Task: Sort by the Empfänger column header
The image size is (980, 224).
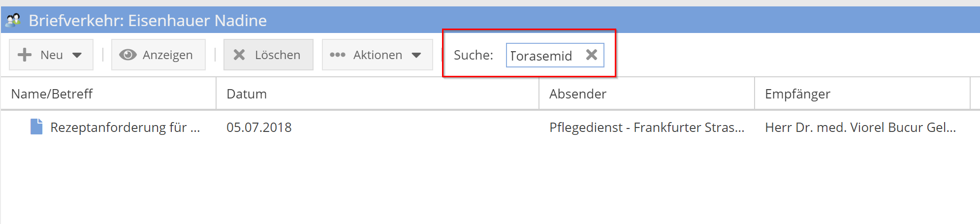Action: tap(797, 94)
